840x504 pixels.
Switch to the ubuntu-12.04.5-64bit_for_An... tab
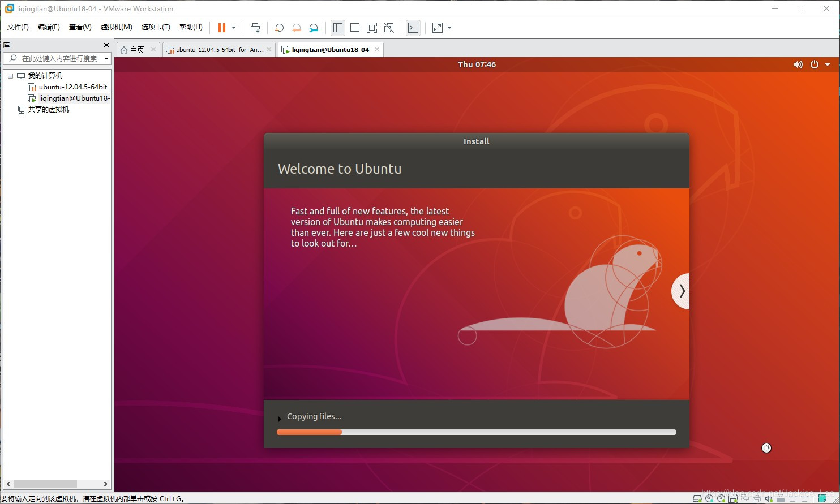click(219, 50)
